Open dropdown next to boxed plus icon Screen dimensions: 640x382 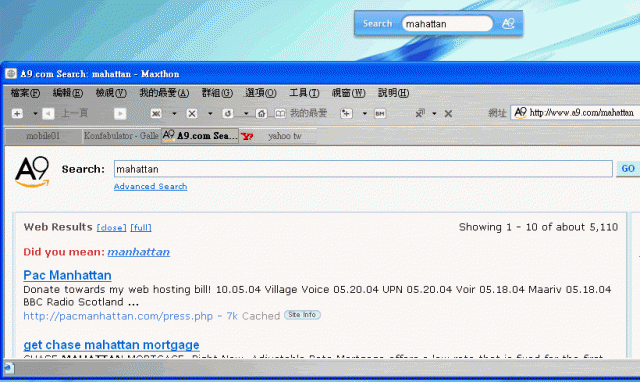pos(364,113)
